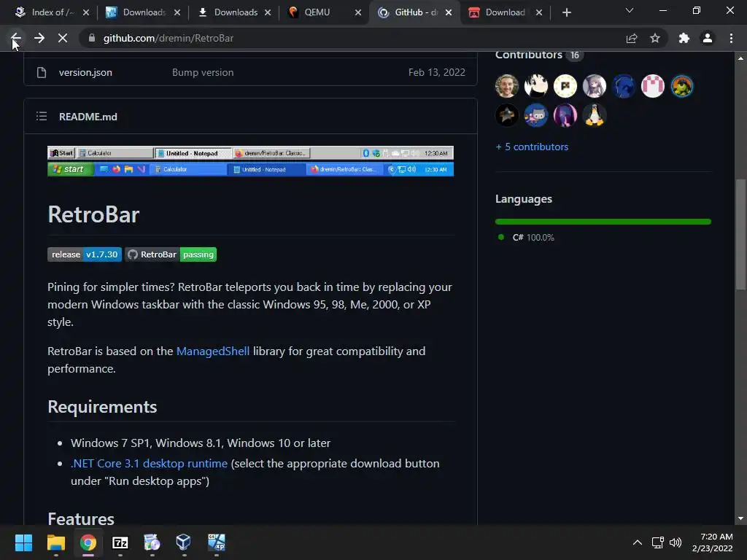Open the VirtualBox cube taskbar icon

183,542
